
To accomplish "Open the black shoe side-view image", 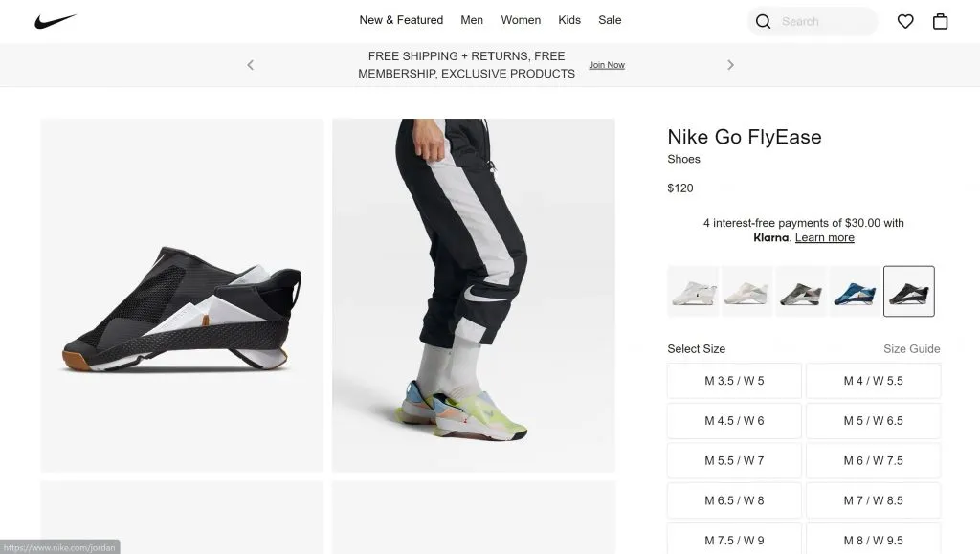I will coord(182,295).
